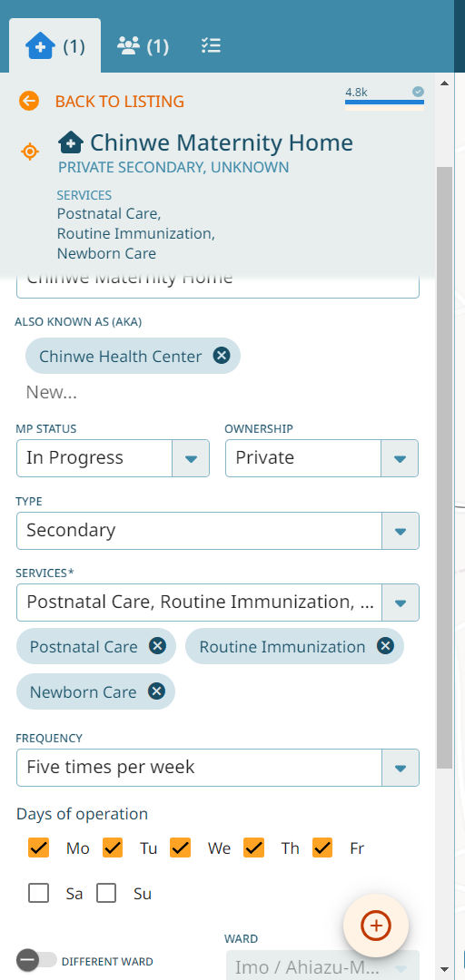Click the orange locate target icon

pyautogui.click(x=30, y=152)
